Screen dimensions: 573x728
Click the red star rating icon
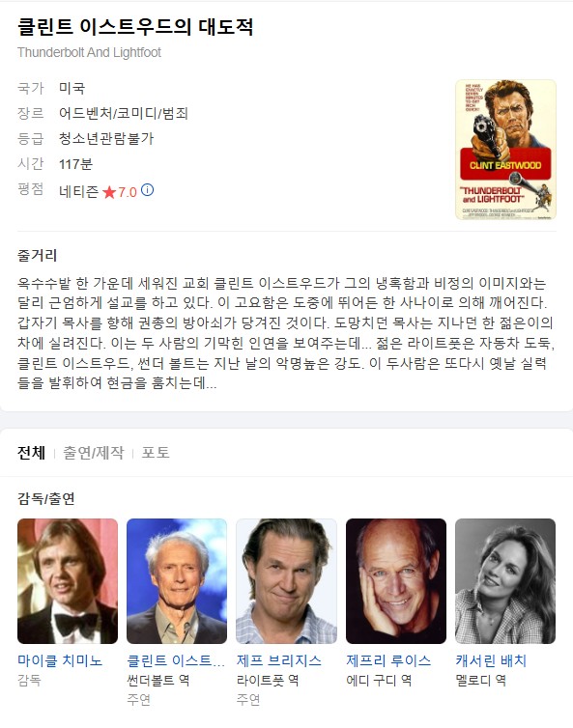coord(109,192)
